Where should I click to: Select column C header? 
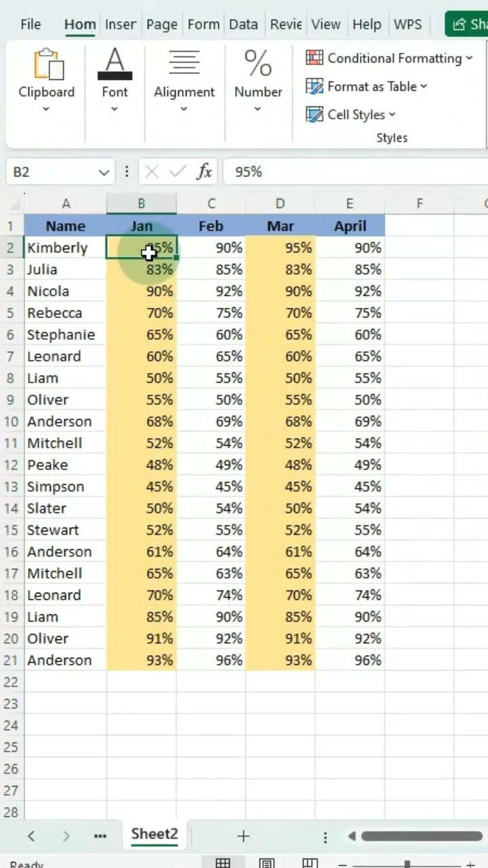point(211,203)
